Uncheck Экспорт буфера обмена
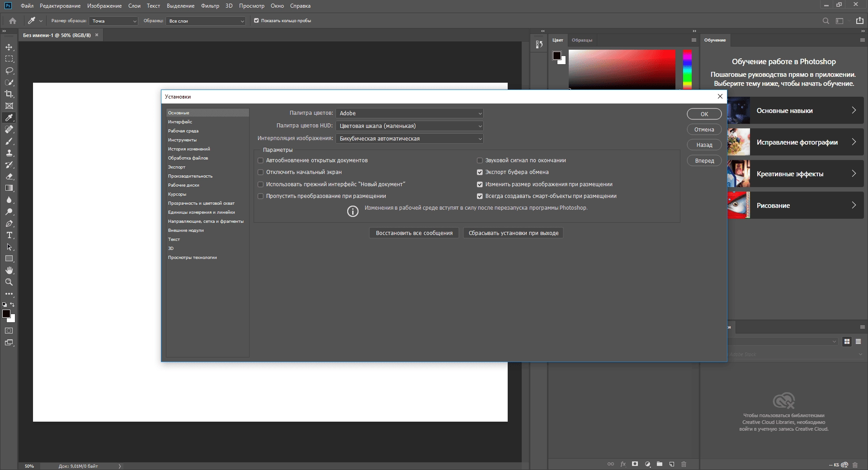The width and height of the screenshot is (868, 470). coord(480,172)
